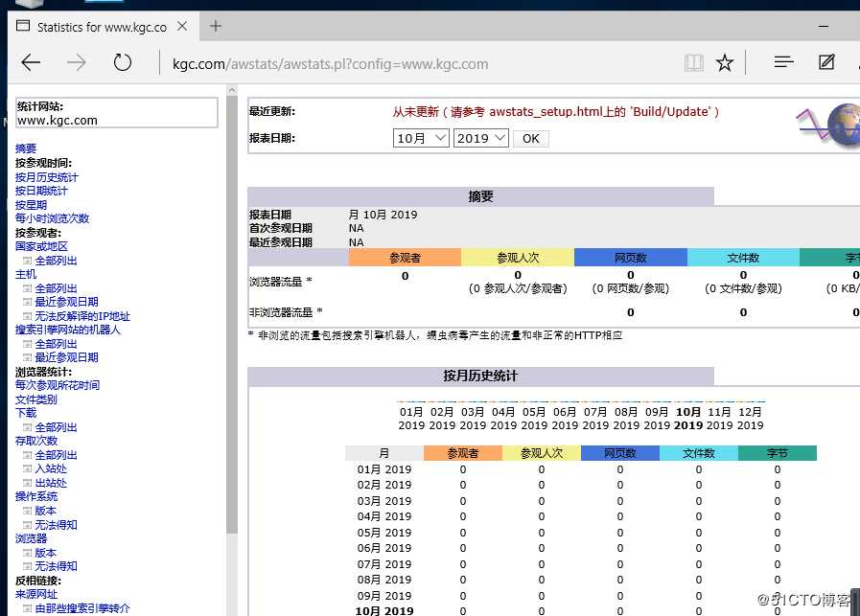Open 每次参观所花时间 link
This screenshot has width=860, height=616.
coord(57,385)
